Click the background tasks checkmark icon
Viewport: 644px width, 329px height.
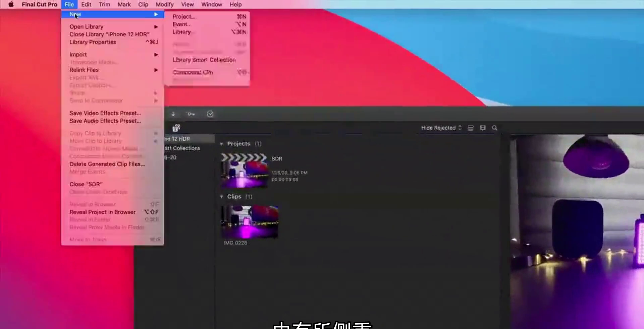210,114
